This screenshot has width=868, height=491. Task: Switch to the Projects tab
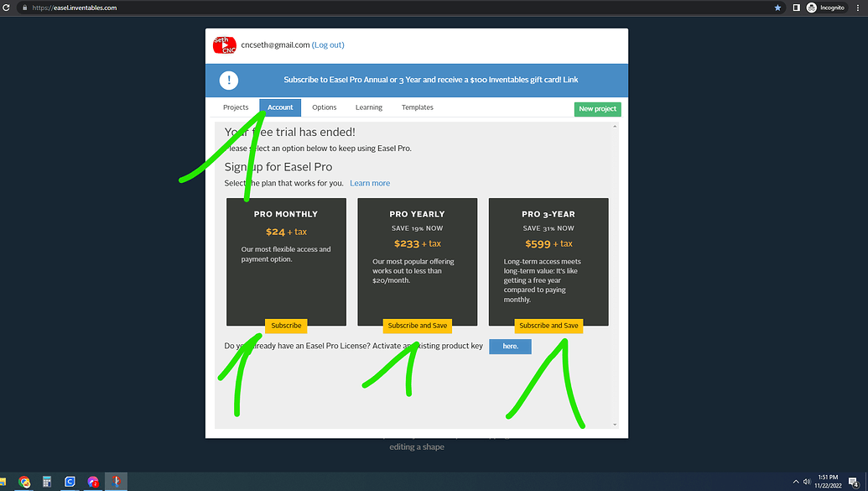pyautogui.click(x=236, y=107)
